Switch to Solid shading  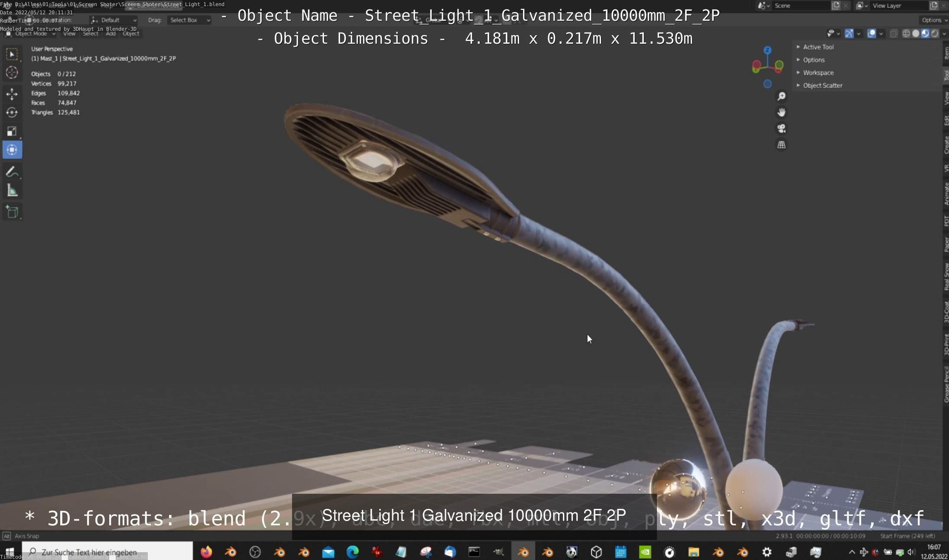pos(916,33)
